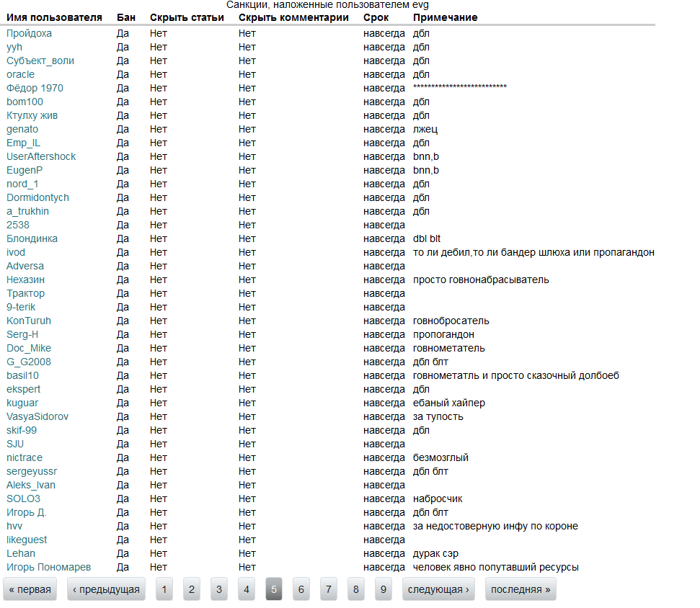Click the «предыдущая» pagination button
700x608 pixels.
106,589
